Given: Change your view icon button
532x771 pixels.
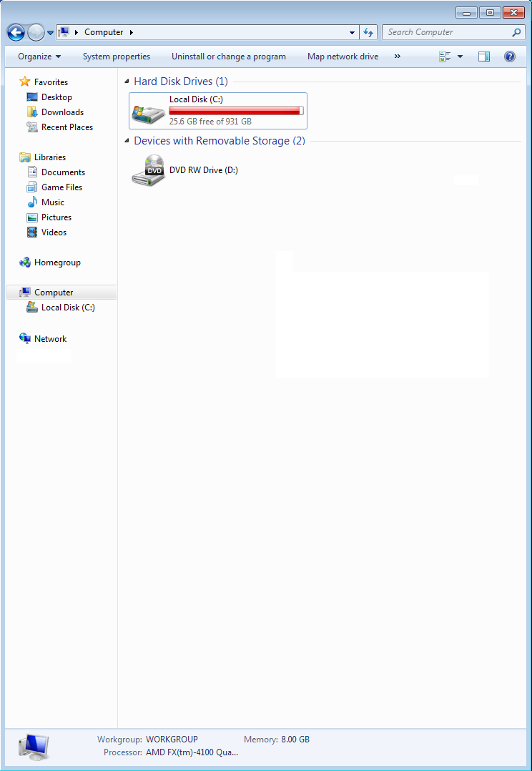Looking at the screenshot, I should coord(445,57).
